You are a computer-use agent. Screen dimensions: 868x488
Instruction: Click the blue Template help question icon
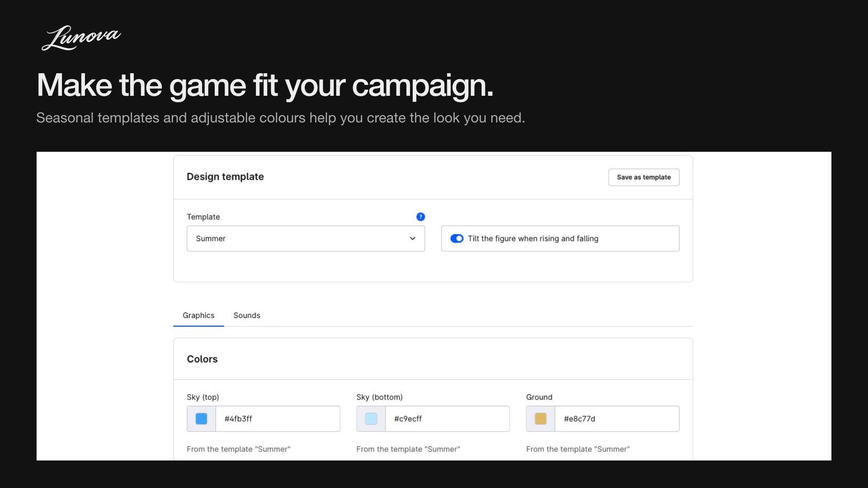pos(420,217)
